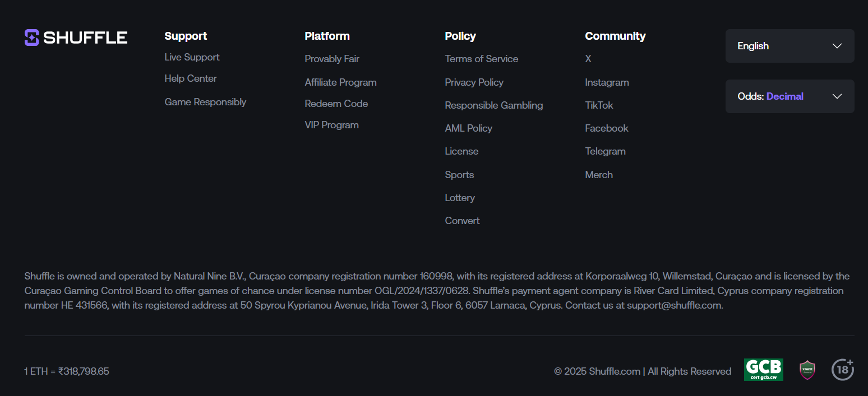
Task: Click the 18+ age restriction icon
Action: (x=842, y=370)
